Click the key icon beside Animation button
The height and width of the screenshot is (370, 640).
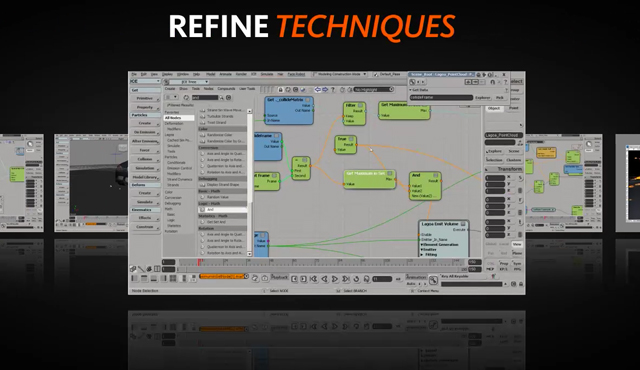tap(433, 279)
